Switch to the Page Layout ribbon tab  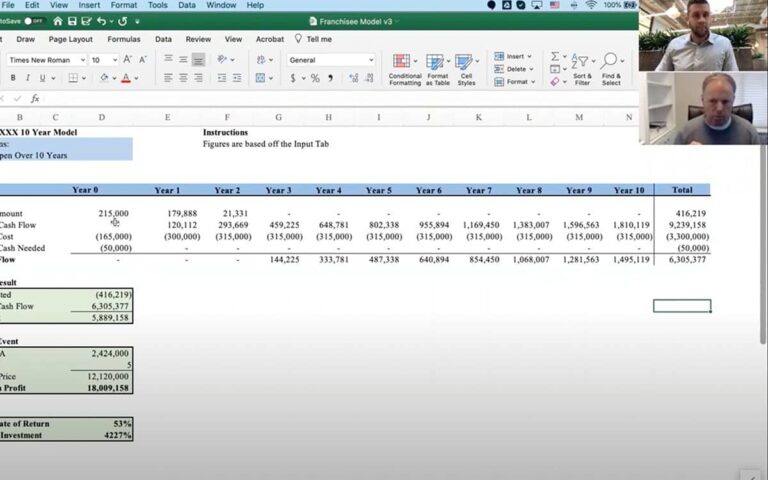pyautogui.click(x=71, y=39)
